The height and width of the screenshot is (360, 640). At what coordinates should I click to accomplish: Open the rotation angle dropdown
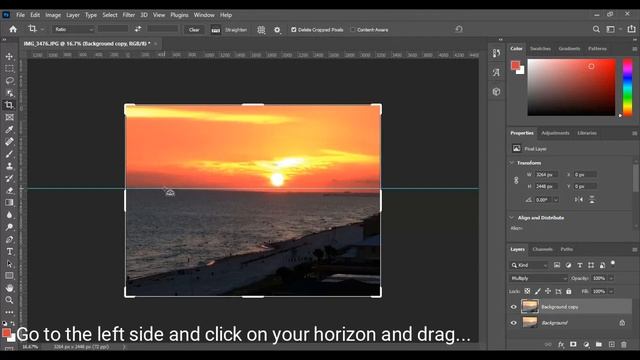click(x=556, y=200)
